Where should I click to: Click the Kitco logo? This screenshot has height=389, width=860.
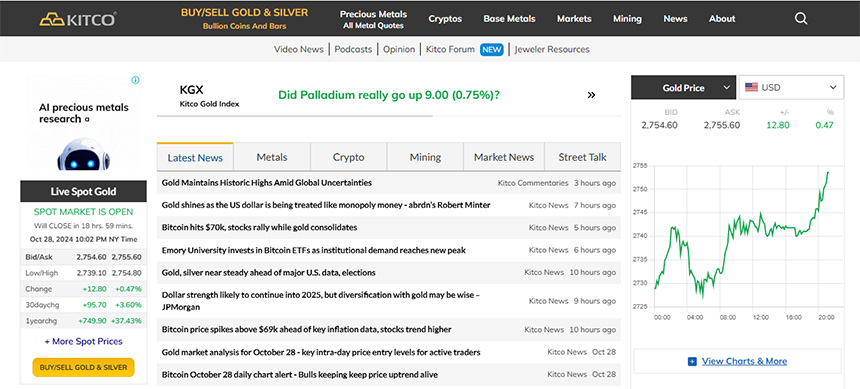tap(77, 19)
